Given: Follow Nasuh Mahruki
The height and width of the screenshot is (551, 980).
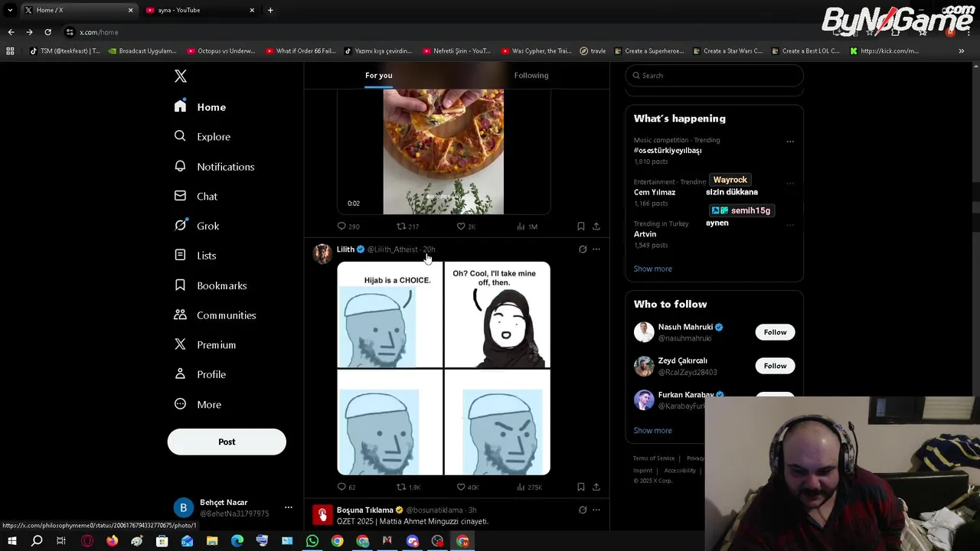Looking at the screenshot, I should pyautogui.click(x=775, y=332).
